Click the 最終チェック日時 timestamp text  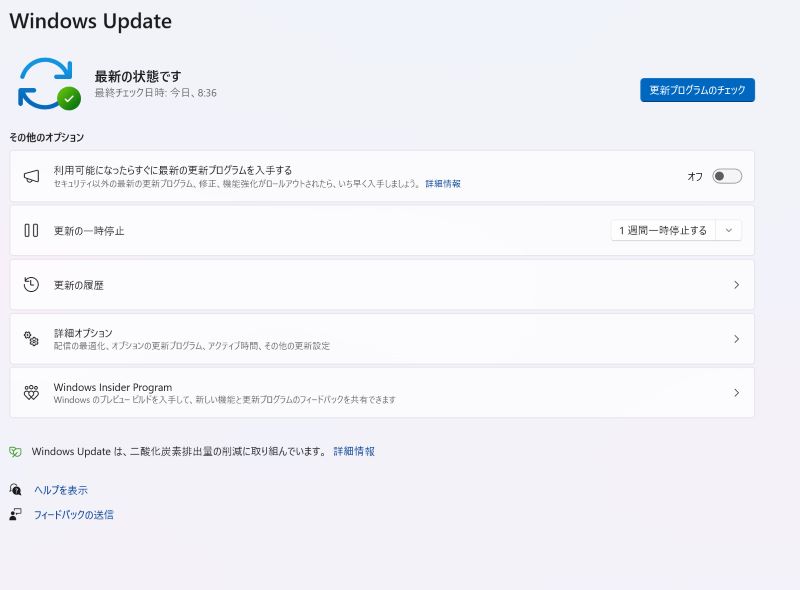(156, 93)
